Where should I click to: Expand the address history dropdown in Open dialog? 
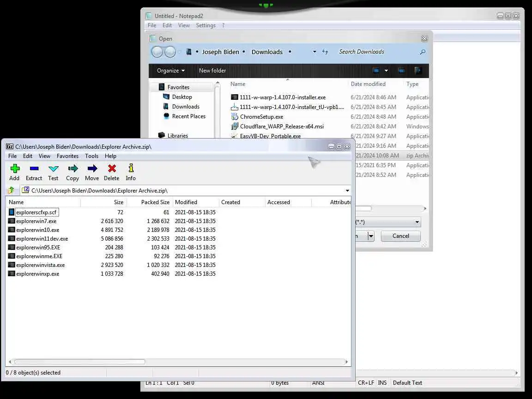(x=314, y=52)
